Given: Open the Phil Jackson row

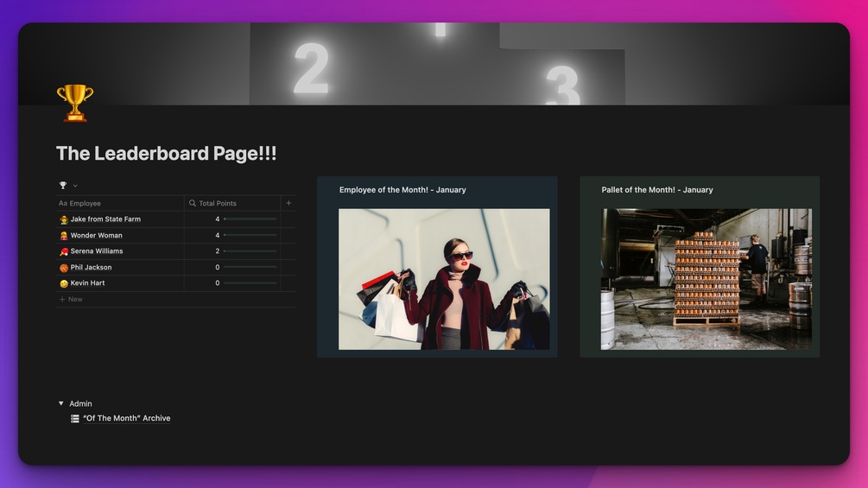Looking at the screenshot, I should point(91,267).
